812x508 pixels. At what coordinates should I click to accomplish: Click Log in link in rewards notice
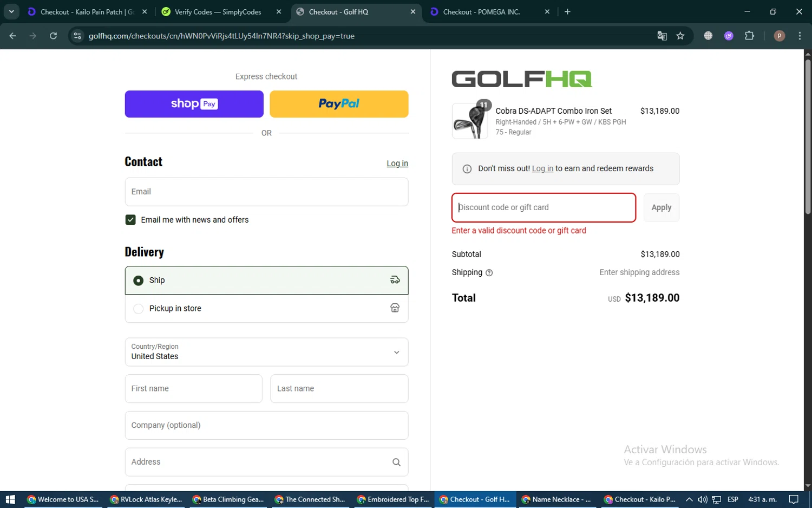point(542,168)
